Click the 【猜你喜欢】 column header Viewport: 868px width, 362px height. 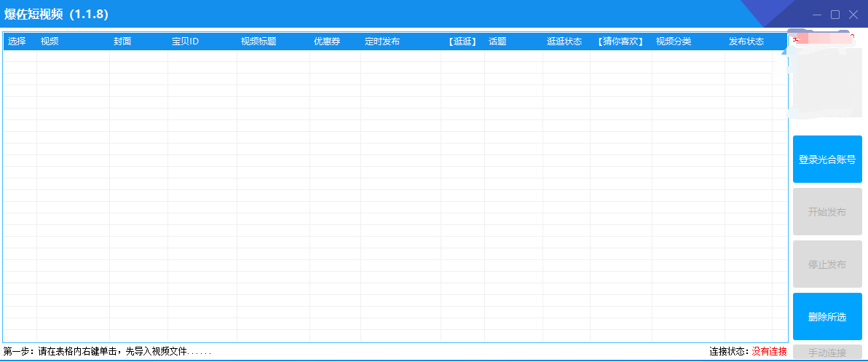(620, 42)
